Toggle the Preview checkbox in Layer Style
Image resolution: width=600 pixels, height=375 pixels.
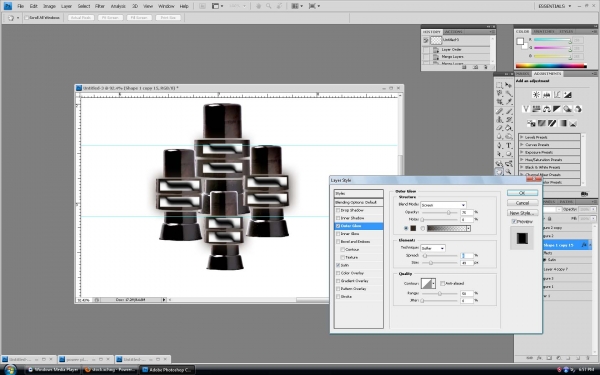(514, 222)
